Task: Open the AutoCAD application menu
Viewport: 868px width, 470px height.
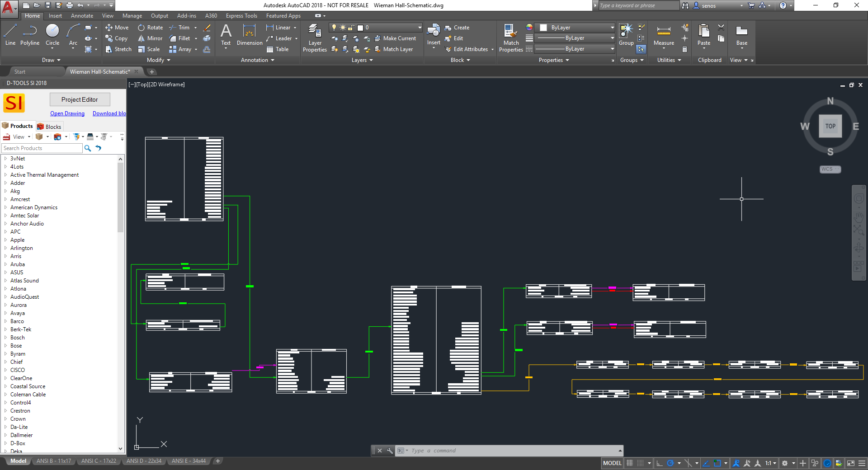Action: coord(9,8)
